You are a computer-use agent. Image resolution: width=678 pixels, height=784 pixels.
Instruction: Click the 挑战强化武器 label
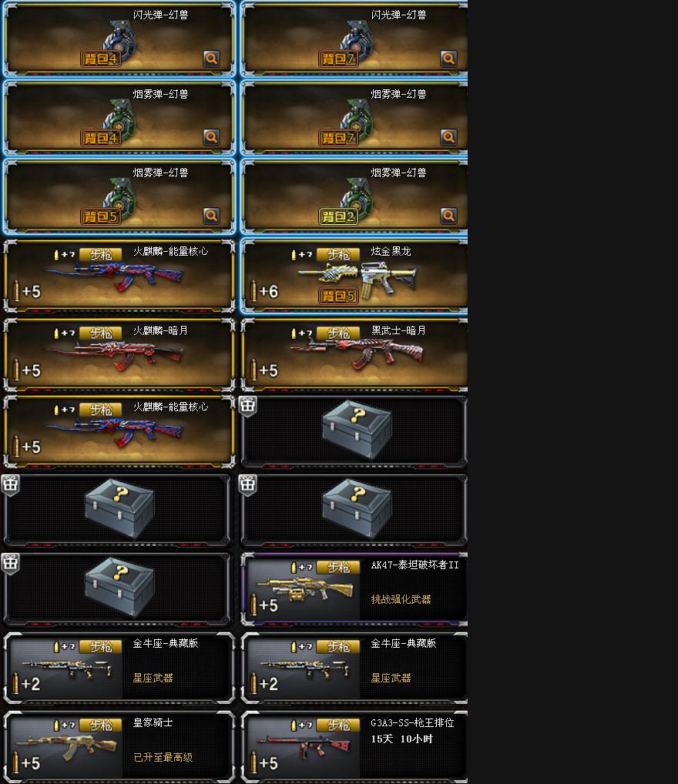point(401,599)
